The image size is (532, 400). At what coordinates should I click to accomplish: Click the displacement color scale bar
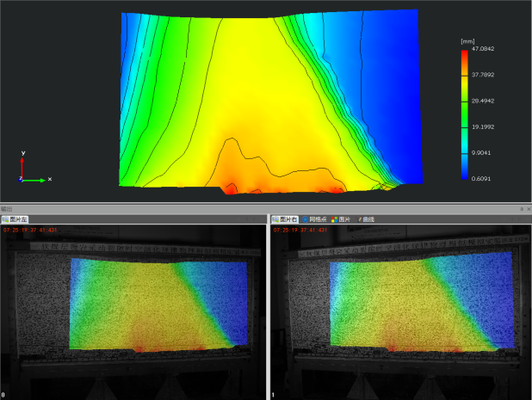[x=464, y=116]
